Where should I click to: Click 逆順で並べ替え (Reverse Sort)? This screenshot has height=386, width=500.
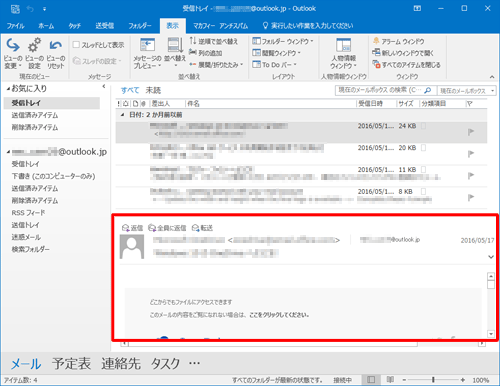[214, 41]
